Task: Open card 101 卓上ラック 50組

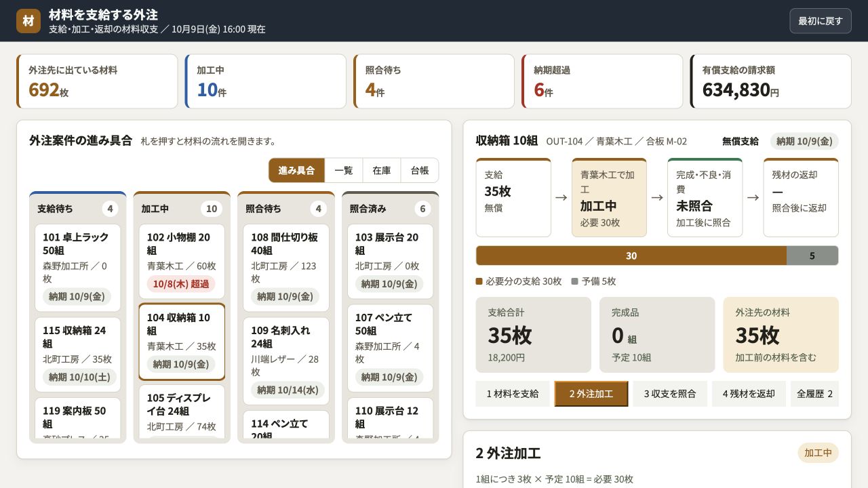Action: (78, 268)
